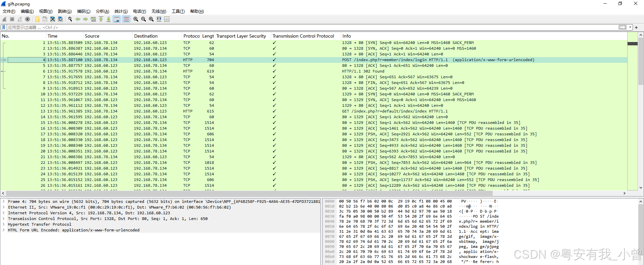Reset text to normal size

point(151,19)
